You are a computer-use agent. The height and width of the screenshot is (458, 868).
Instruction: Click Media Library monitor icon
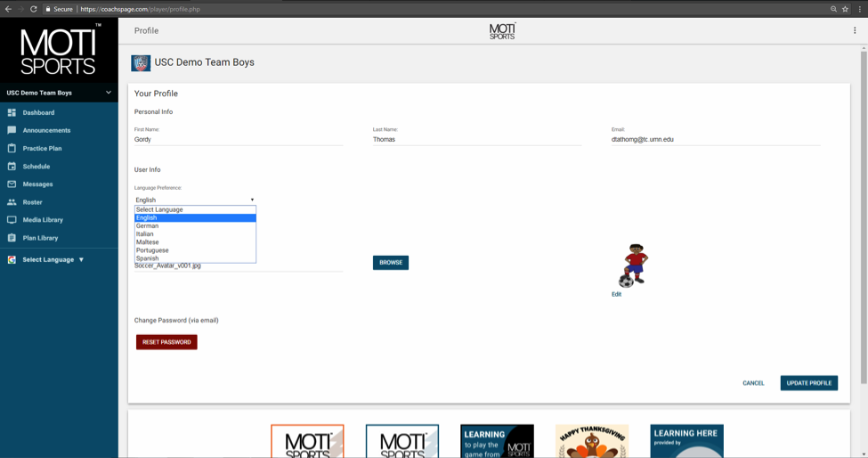pyautogui.click(x=12, y=220)
